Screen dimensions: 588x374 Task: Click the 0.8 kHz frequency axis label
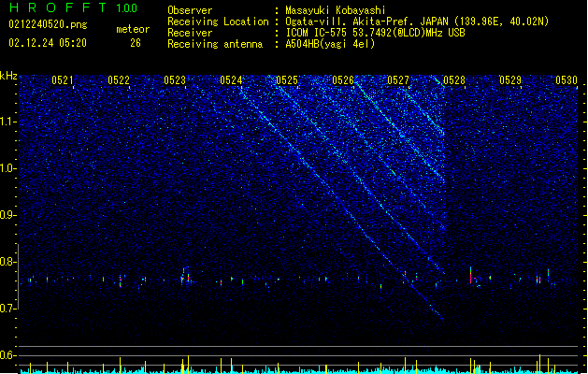point(8,262)
